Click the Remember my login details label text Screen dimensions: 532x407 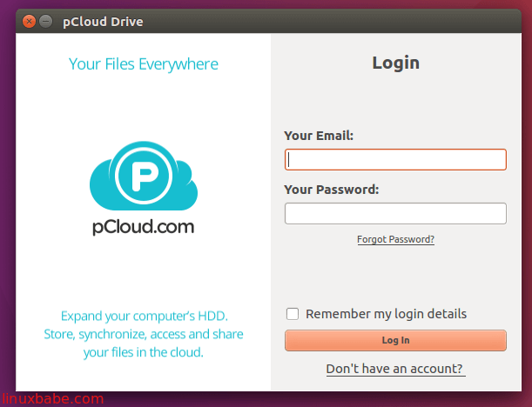[x=386, y=314]
